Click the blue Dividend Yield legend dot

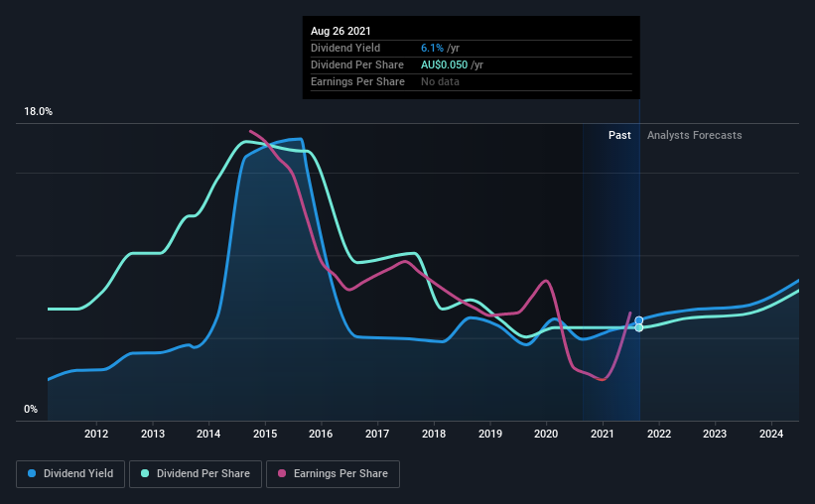tap(32, 473)
